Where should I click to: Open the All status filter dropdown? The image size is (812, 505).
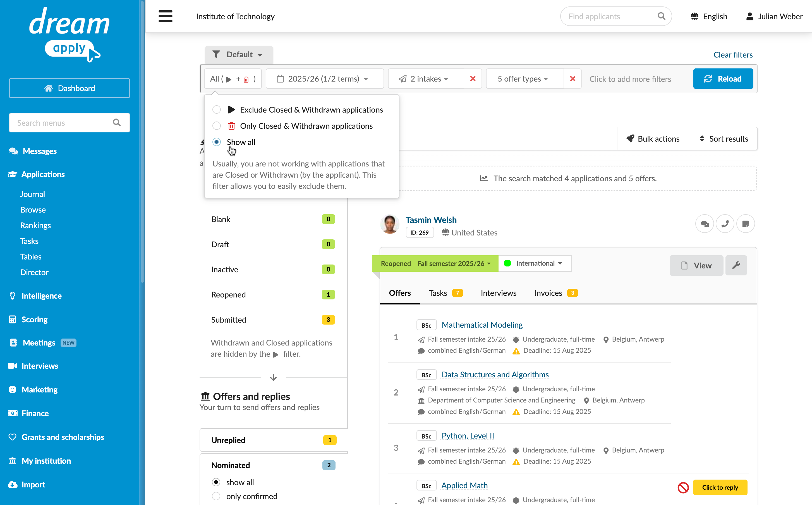[x=233, y=79]
